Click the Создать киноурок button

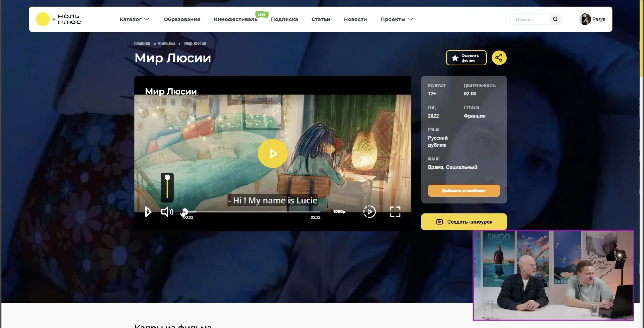(464, 222)
